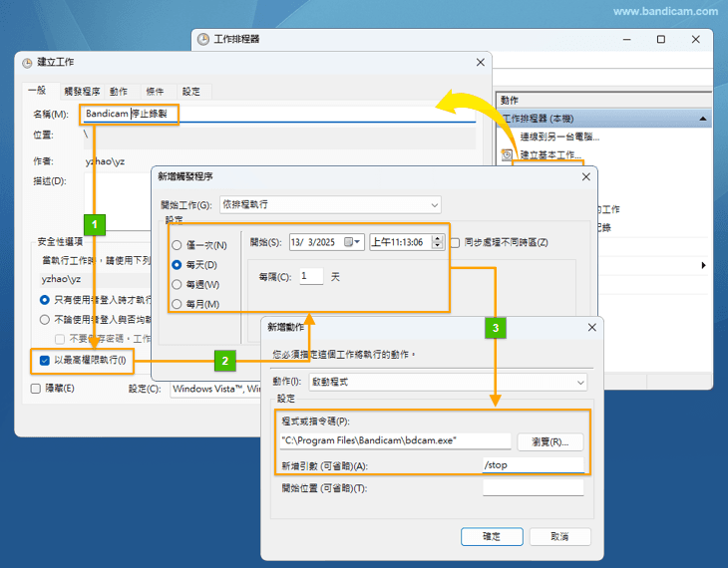Select the 僅一次 radio option
Image resolution: width=728 pixels, height=568 pixels.
tap(177, 245)
